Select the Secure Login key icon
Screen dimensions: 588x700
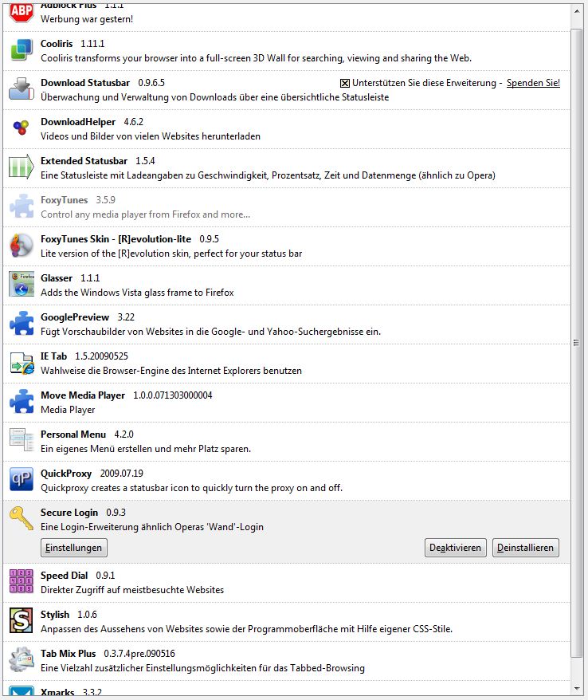22,519
